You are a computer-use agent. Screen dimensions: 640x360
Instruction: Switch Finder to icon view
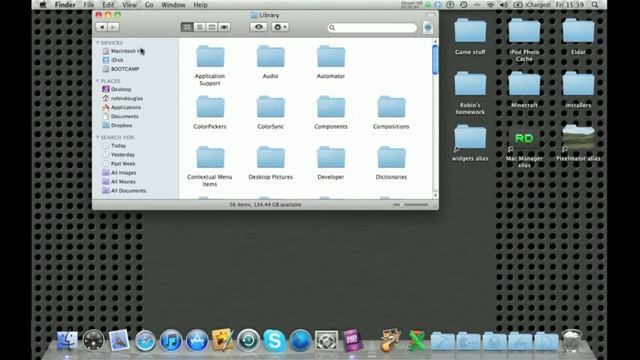[x=187, y=27]
